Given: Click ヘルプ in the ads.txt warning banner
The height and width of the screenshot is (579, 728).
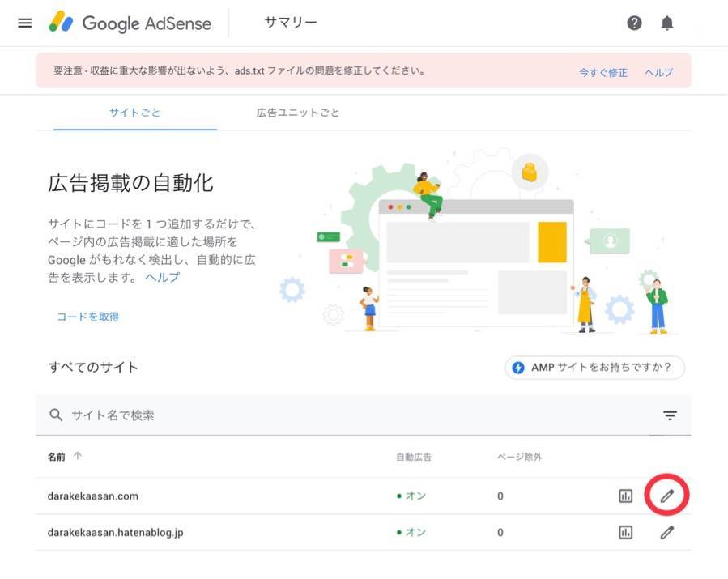Looking at the screenshot, I should click(x=658, y=72).
